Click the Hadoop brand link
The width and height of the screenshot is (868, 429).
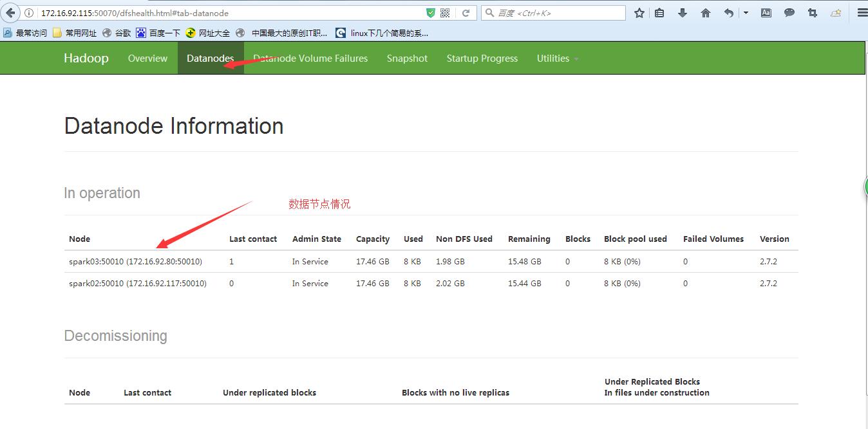[86, 58]
